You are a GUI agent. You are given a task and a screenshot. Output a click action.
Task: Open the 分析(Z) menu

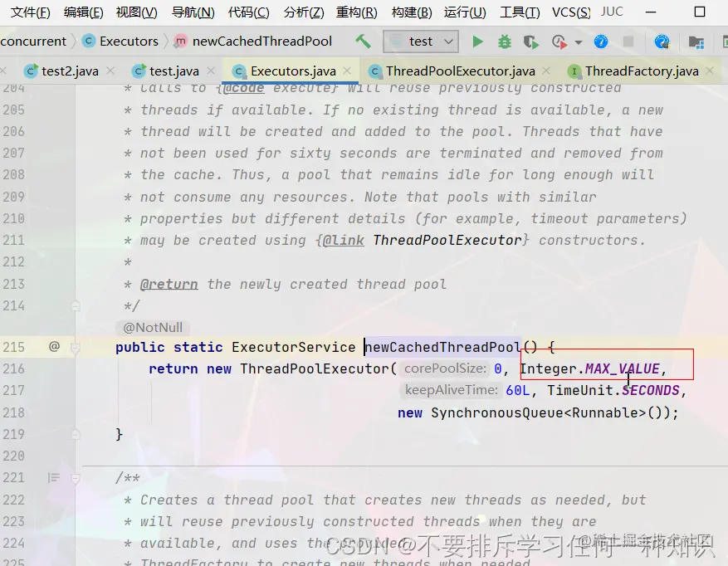tap(304, 12)
